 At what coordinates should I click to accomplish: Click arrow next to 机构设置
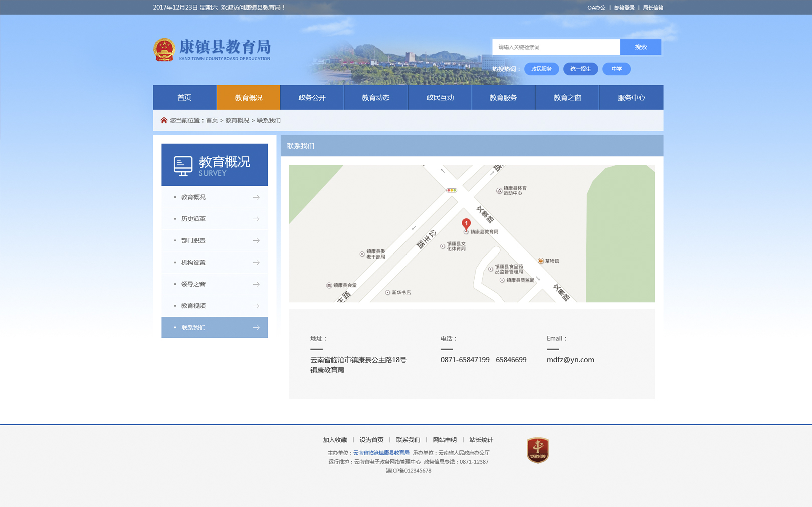coord(256,263)
